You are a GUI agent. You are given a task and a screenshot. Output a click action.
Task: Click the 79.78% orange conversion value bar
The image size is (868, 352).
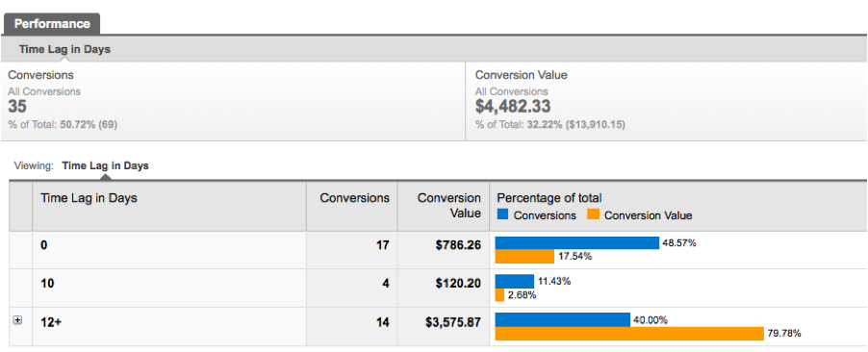click(x=629, y=333)
